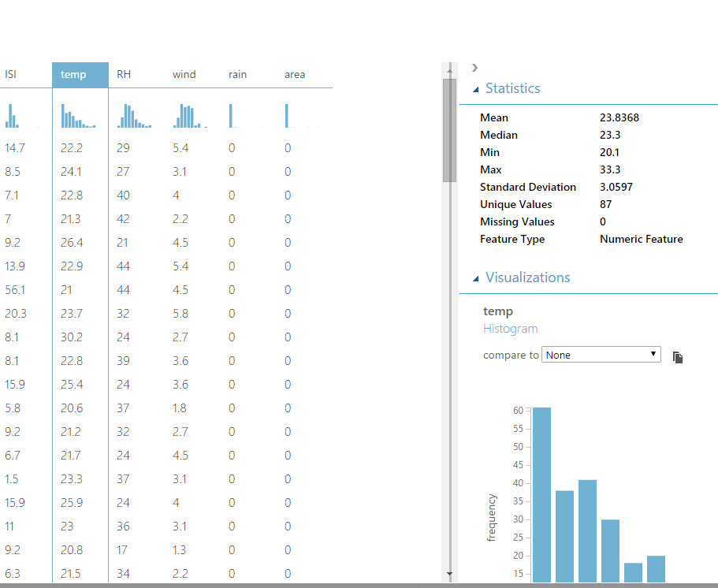Click the table scrollbar down arrow

[x=449, y=573]
